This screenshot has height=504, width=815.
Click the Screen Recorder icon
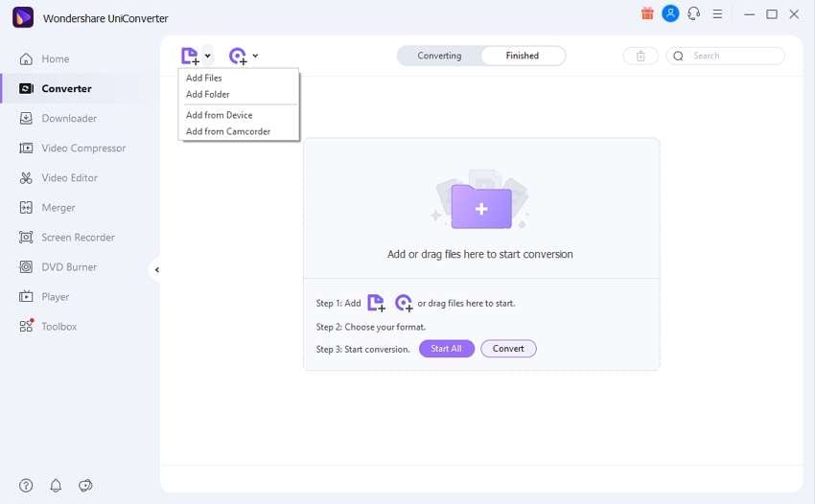[26, 238]
